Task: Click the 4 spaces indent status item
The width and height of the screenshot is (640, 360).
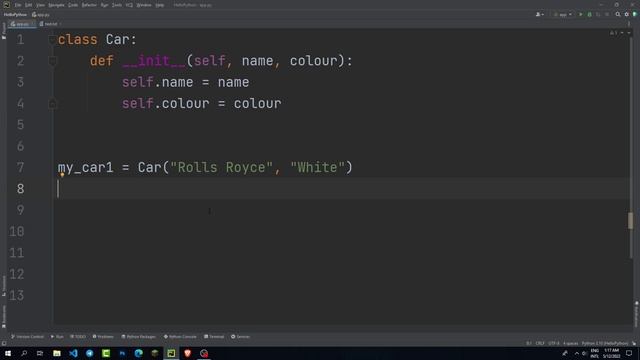Action: 571,343
